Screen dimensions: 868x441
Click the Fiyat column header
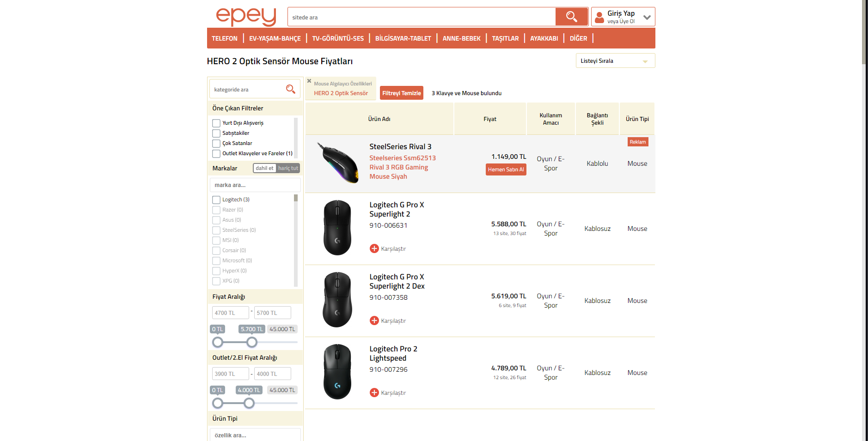point(490,119)
